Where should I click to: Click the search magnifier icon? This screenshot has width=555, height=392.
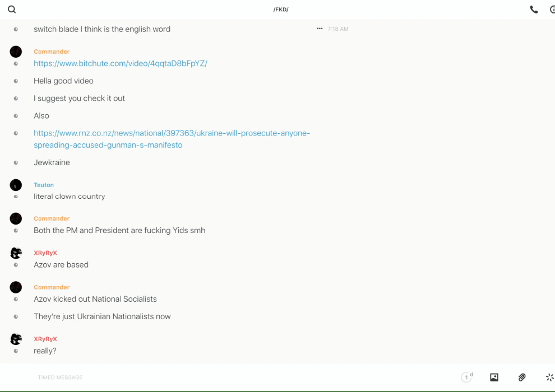click(12, 10)
